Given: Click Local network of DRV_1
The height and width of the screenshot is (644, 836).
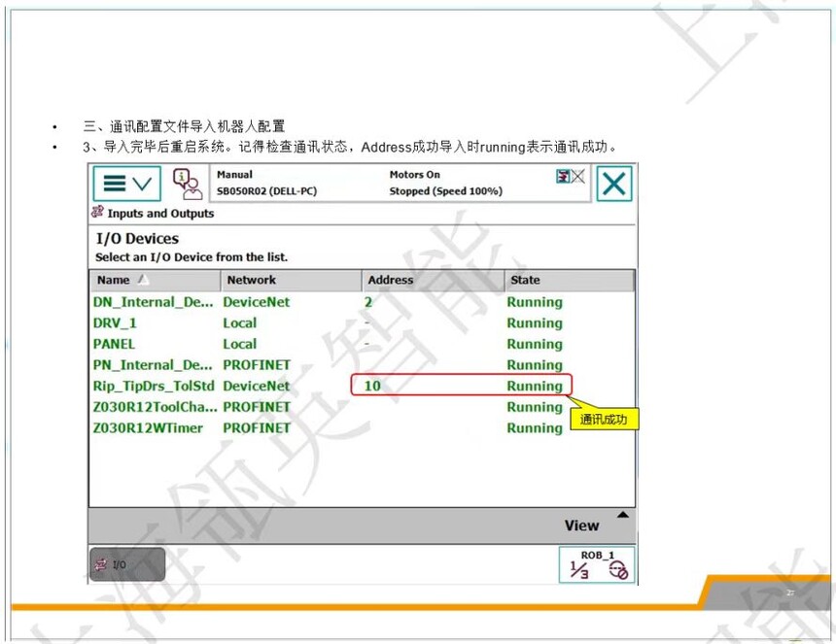Looking at the screenshot, I should (239, 323).
